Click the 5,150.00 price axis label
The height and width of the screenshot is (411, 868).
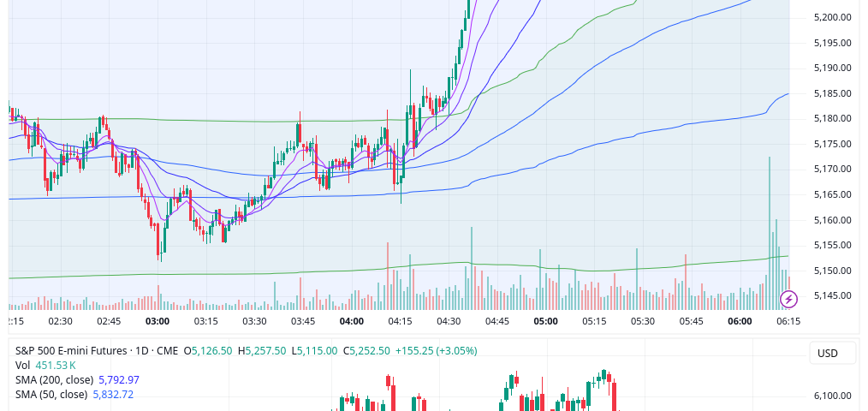tap(833, 271)
